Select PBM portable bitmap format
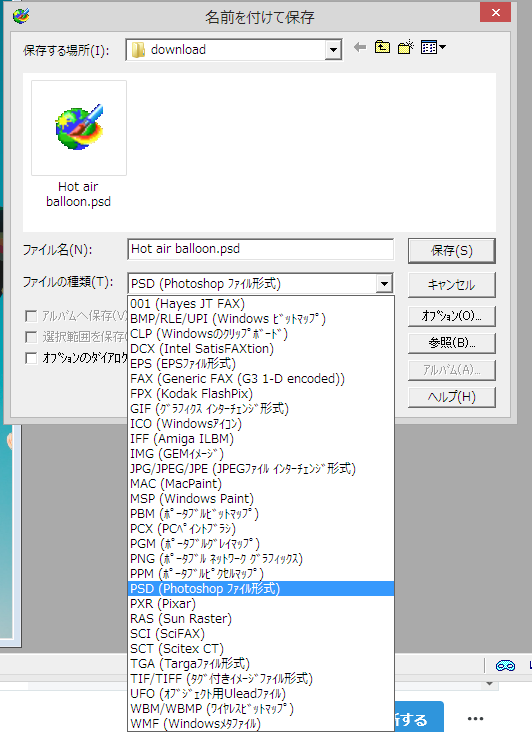The image size is (532, 732). pyautogui.click(x=261, y=514)
